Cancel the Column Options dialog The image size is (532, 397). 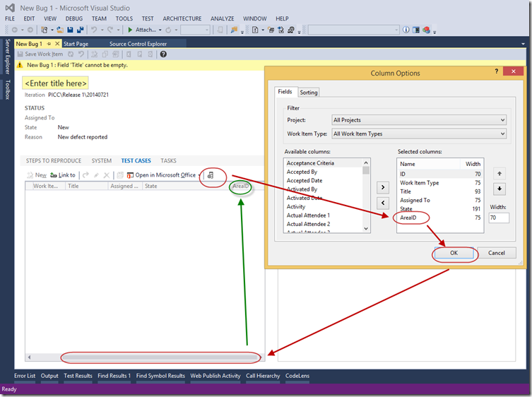pyautogui.click(x=497, y=253)
